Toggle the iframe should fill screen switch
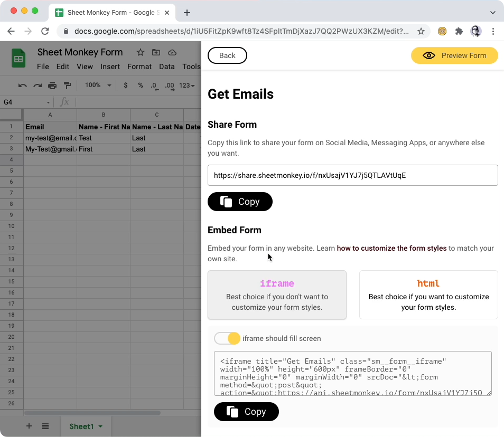 [x=227, y=338]
